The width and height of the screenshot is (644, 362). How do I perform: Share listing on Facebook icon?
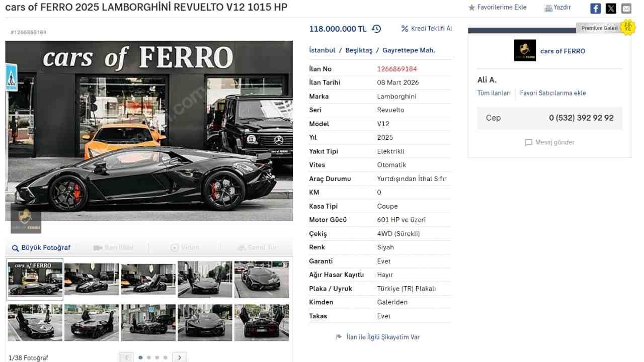pyautogui.click(x=595, y=9)
